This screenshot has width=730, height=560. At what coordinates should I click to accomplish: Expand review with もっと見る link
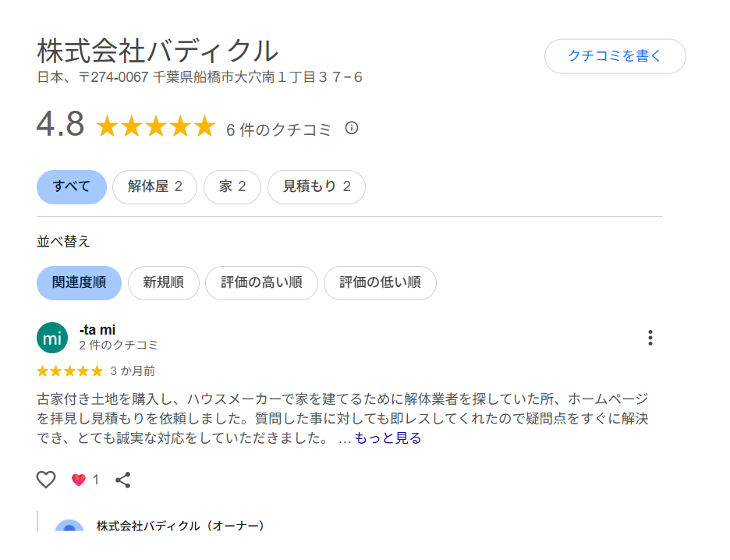click(388, 438)
